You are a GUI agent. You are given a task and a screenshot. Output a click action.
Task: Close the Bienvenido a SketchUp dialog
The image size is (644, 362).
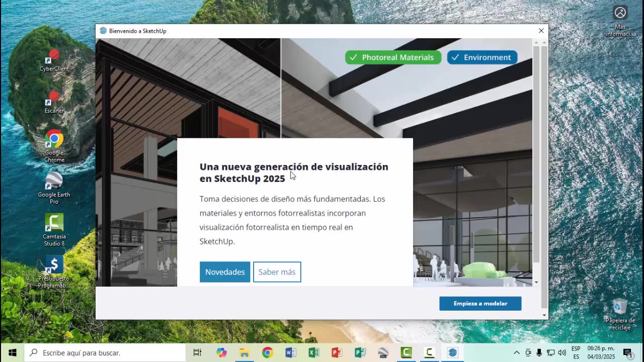[x=541, y=31]
